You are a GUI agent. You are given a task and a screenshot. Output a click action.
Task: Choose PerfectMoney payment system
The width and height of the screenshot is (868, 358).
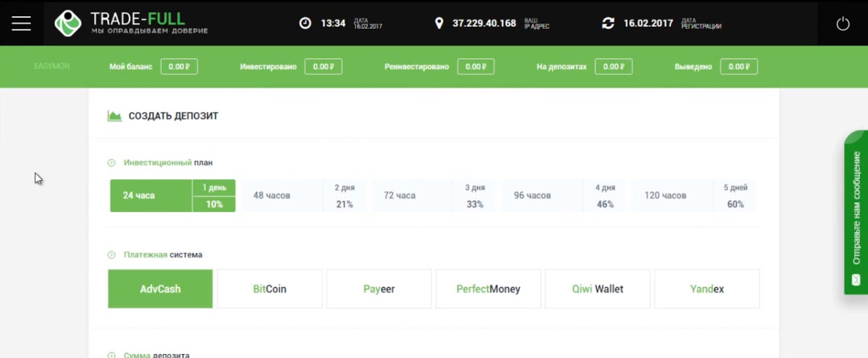(x=488, y=289)
